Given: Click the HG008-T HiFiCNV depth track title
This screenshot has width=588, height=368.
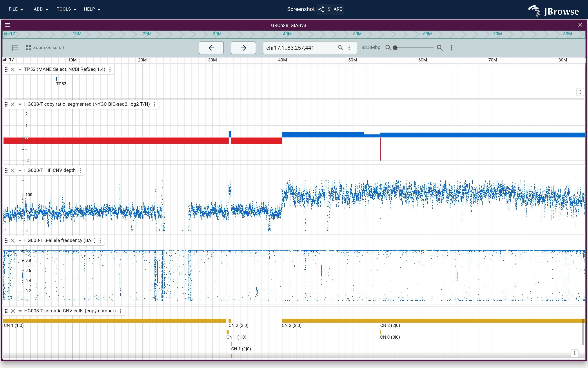Looking at the screenshot, I should pos(50,170).
